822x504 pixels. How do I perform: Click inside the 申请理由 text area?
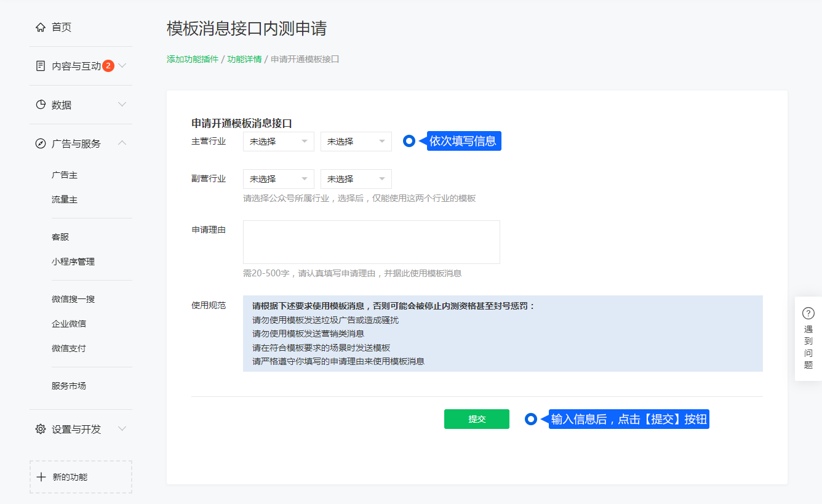pos(371,242)
